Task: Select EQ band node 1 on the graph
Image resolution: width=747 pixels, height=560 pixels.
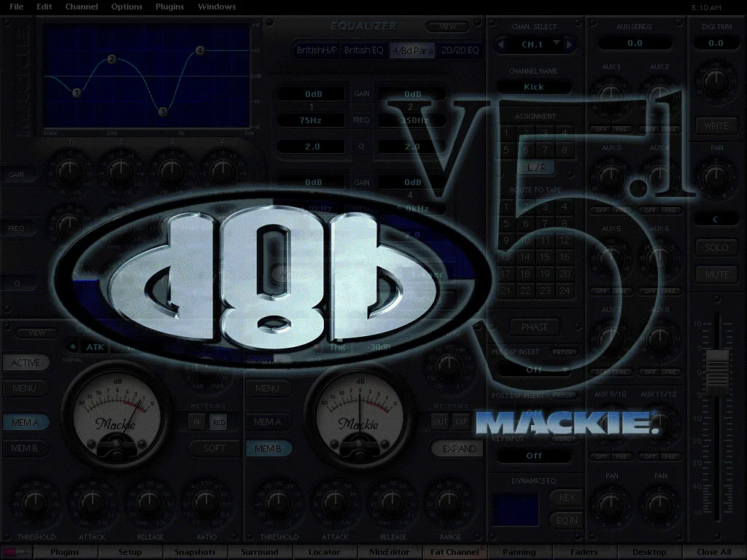Action: [77, 93]
